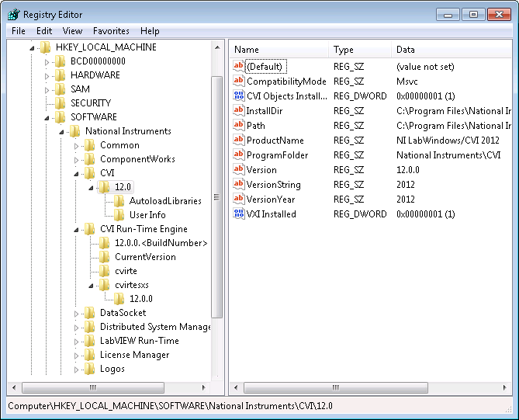
Task: Sort values by the Data column header
Action: pos(452,50)
